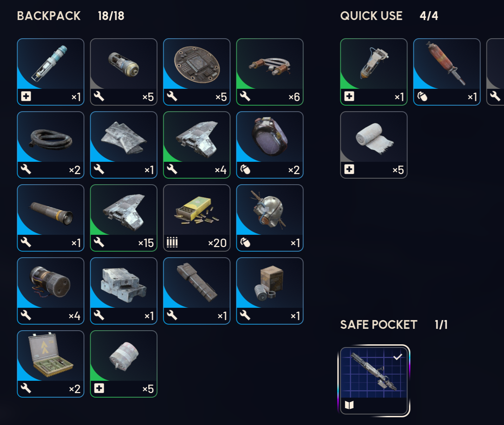Select the red grenade-like quick use item
Screen dimensions: 504x425
(447, 72)
